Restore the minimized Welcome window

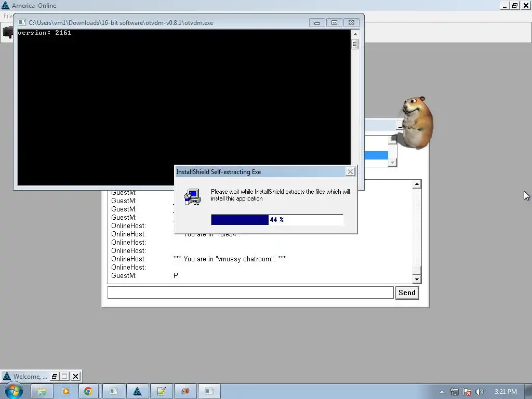(x=54, y=376)
